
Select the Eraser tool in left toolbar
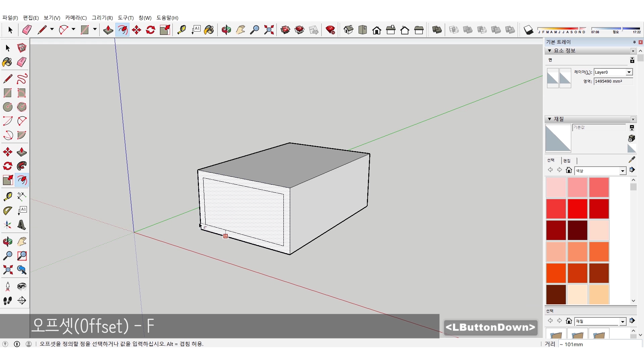(x=22, y=62)
